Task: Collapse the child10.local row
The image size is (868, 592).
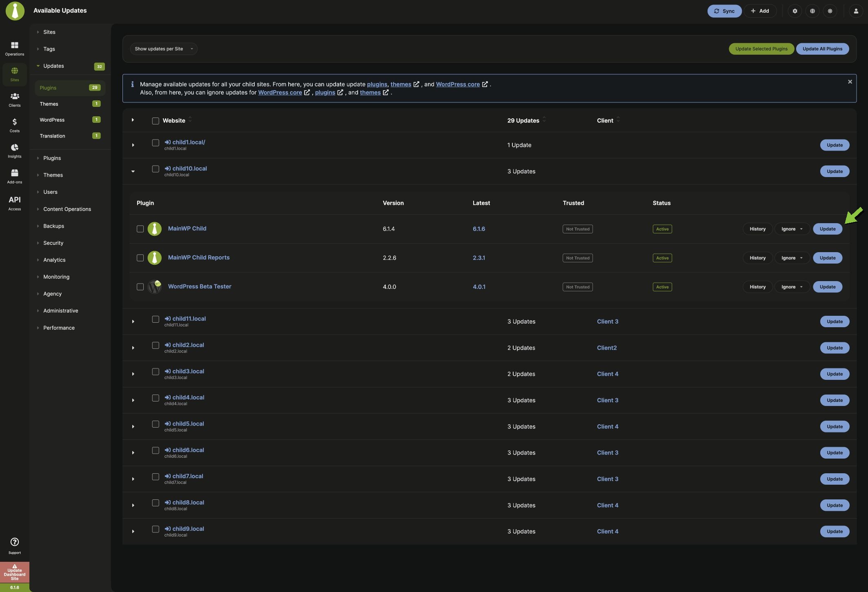Action: 133,171
